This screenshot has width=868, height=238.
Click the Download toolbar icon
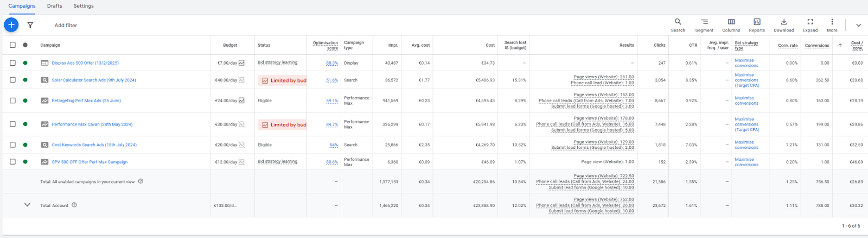coord(783,25)
